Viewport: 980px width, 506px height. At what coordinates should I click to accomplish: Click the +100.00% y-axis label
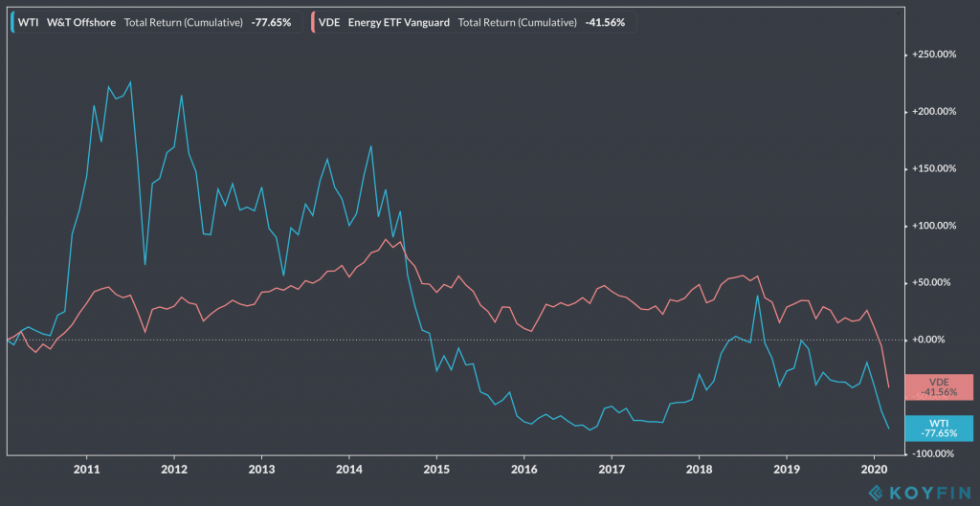tap(934, 226)
